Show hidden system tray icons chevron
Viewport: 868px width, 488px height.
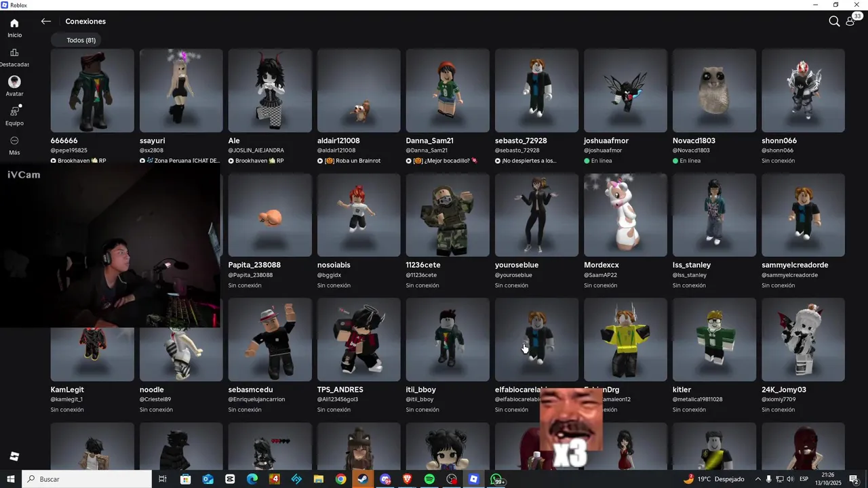coord(758,479)
